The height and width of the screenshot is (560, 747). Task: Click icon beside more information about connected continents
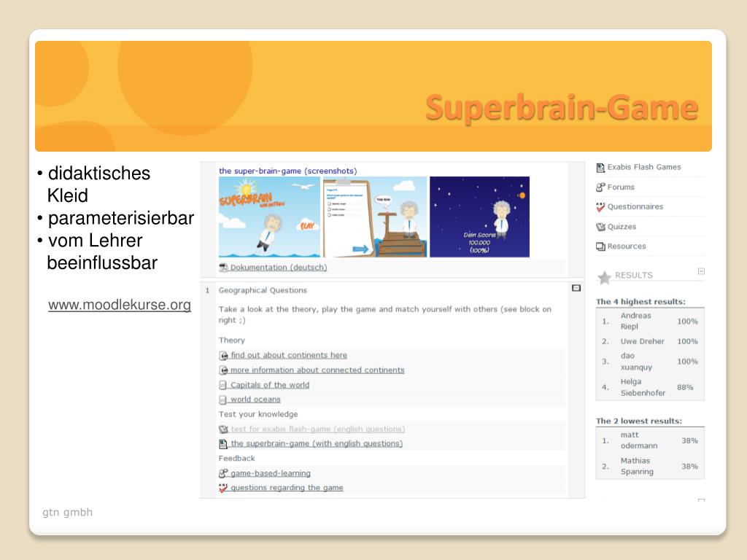(223, 370)
